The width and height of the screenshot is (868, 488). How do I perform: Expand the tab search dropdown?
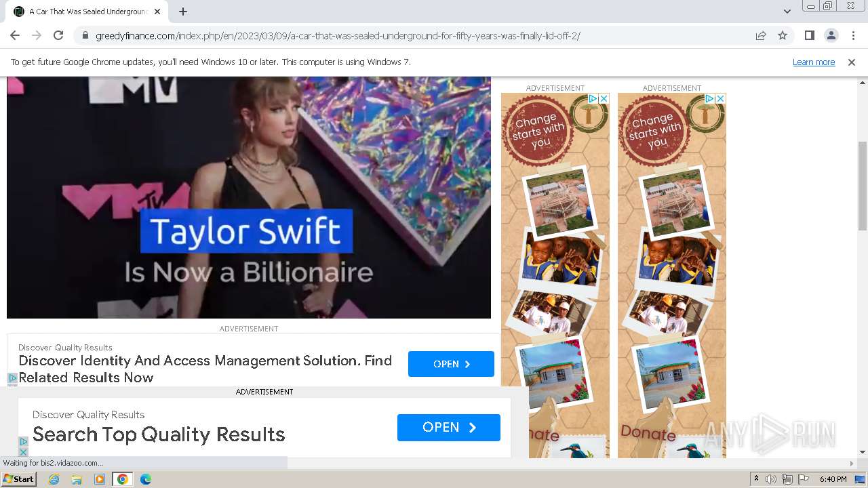pyautogui.click(x=787, y=12)
